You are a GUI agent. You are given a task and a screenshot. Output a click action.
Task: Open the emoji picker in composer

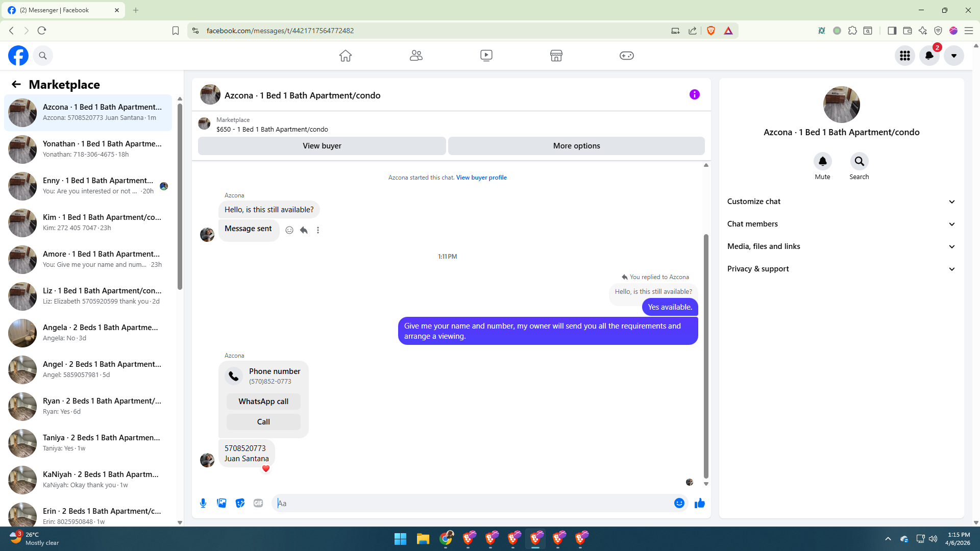click(x=679, y=503)
